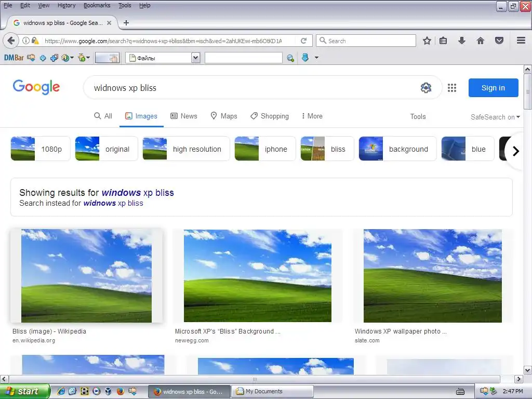Click the Google logo
532x399 pixels.
click(x=36, y=87)
